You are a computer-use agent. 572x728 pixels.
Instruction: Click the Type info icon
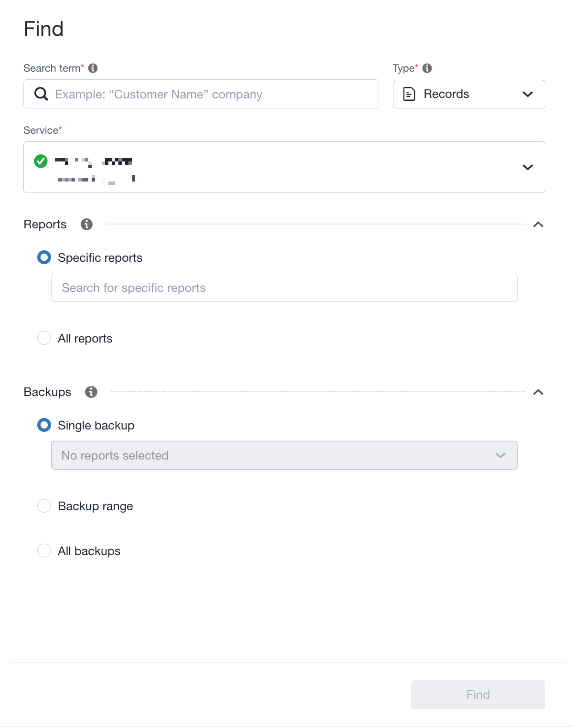(427, 68)
